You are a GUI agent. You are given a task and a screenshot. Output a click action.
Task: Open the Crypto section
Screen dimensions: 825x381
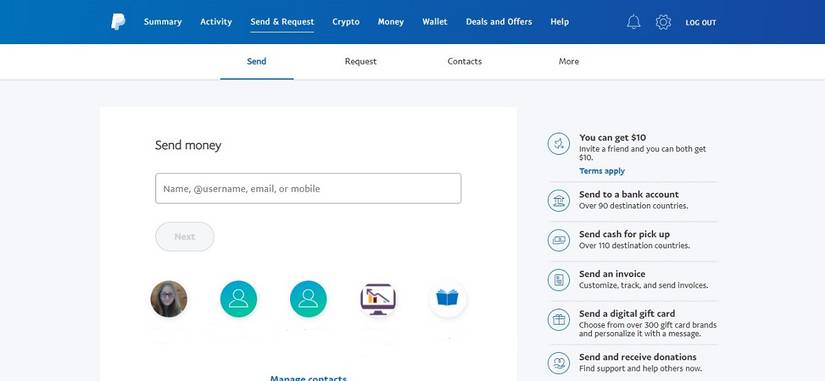346,22
